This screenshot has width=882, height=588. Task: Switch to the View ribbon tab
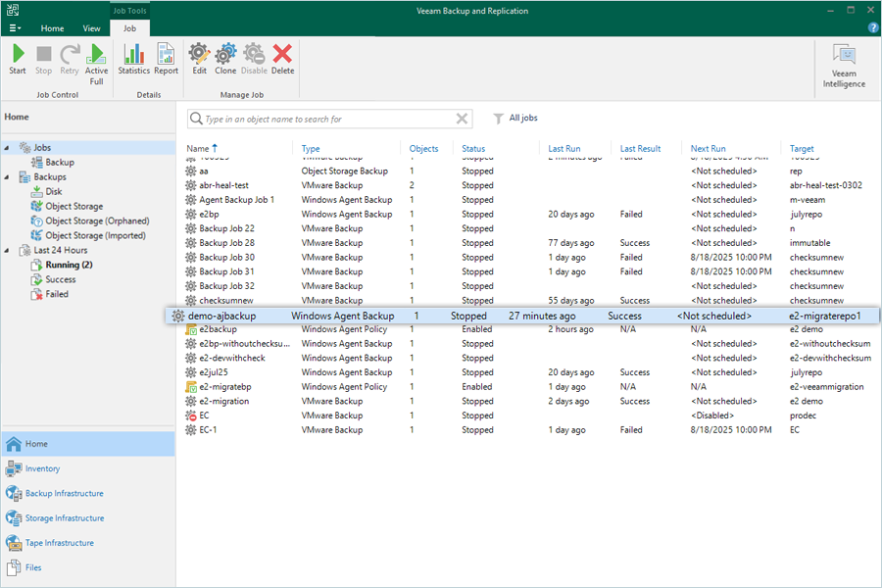pos(91,28)
